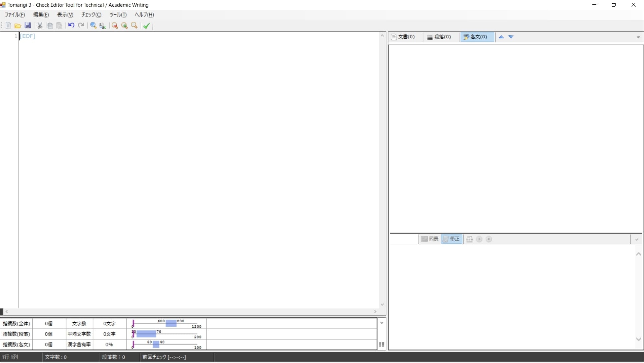Click the 漢字含有率 label cell
Screen dimensions: 644x363
pyautogui.click(x=79, y=345)
